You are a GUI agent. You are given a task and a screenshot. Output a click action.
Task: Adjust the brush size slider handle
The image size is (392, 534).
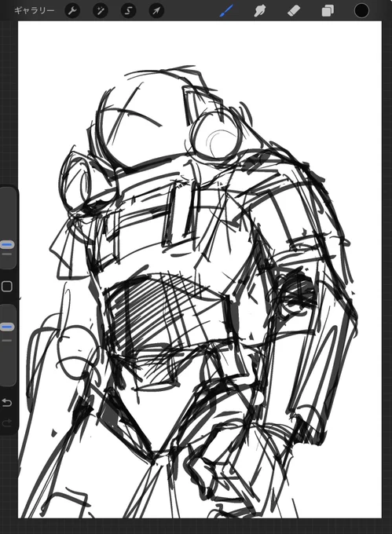[x=7, y=244]
